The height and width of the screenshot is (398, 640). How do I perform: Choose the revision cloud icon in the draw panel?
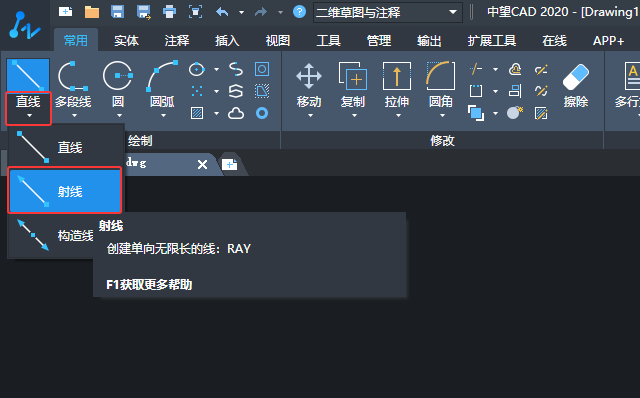click(236, 113)
